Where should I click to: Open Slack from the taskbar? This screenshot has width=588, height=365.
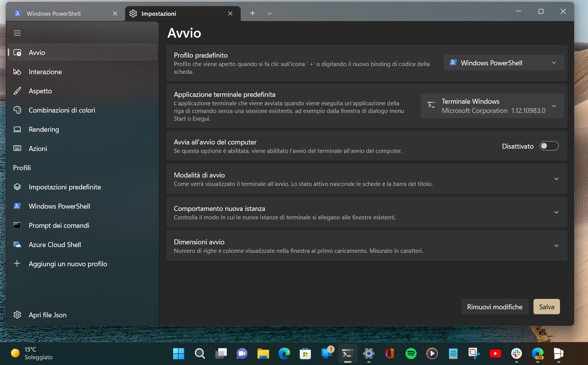516,353
